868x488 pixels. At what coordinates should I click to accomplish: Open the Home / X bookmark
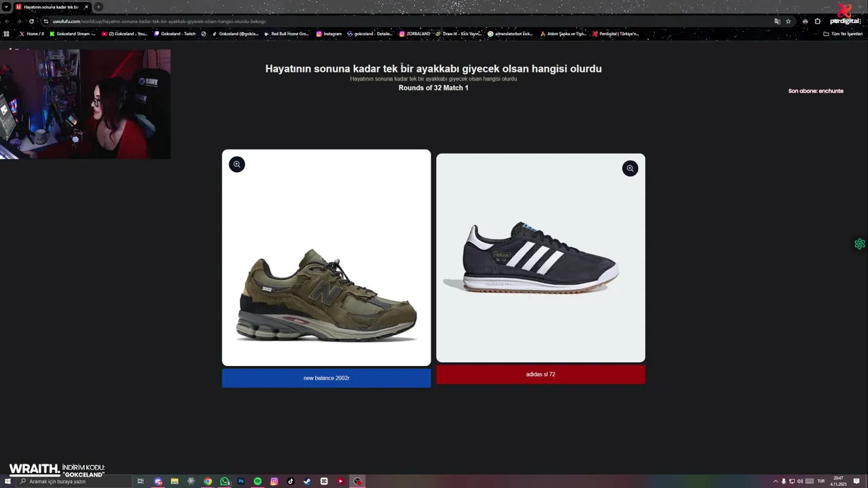[x=32, y=34]
